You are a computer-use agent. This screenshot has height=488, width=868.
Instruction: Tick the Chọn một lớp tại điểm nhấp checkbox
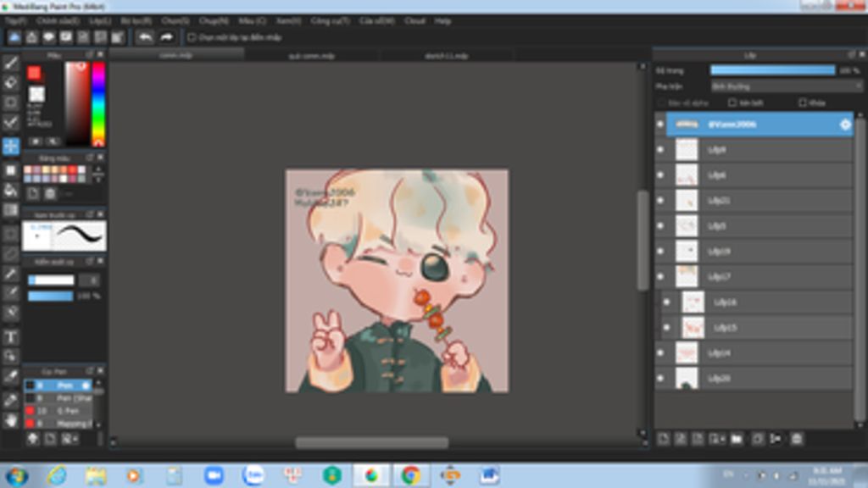point(192,37)
